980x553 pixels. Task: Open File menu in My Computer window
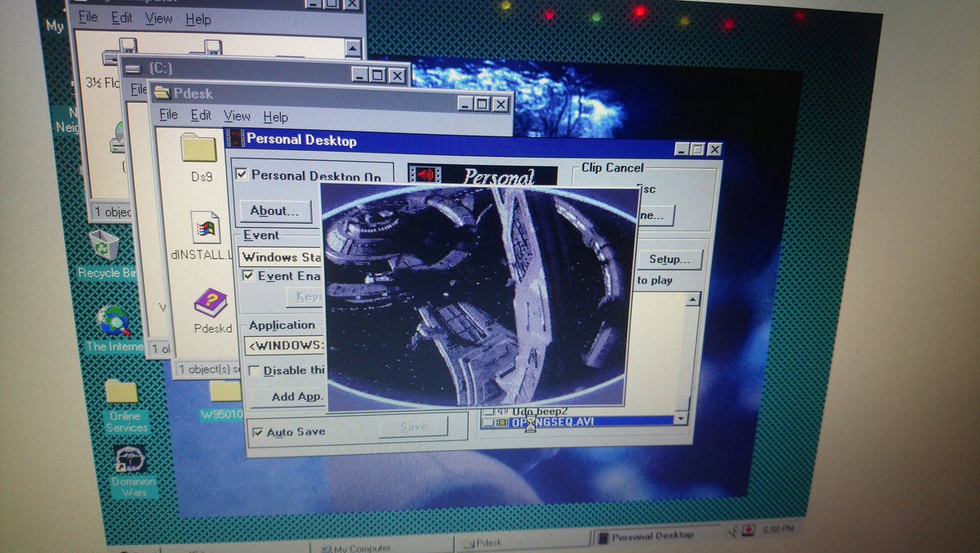[x=87, y=16]
